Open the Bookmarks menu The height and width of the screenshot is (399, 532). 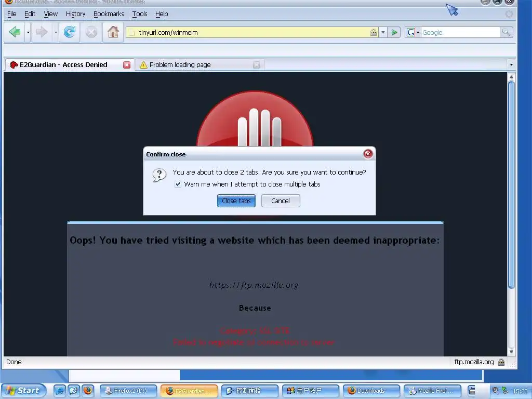tap(109, 14)
